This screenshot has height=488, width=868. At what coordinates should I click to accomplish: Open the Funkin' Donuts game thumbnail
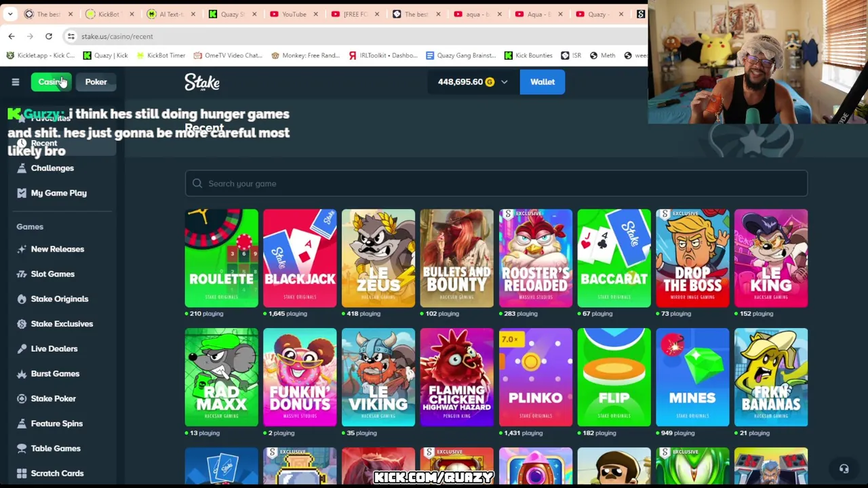point(300,378)
